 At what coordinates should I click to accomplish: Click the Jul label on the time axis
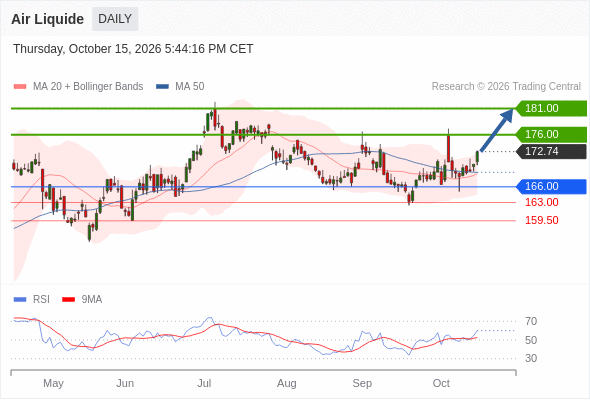pyautogui.click(x=204, y=383)
